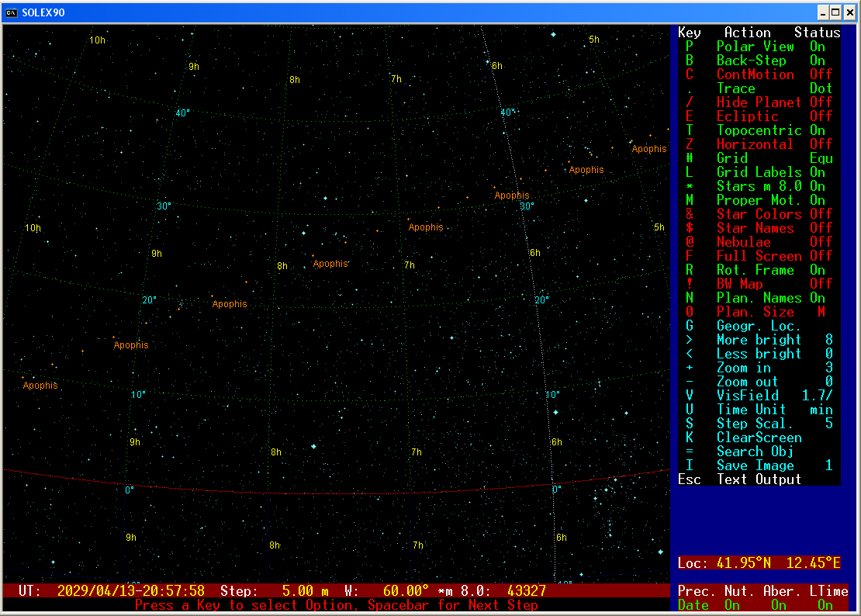Click Apophis label beside 8h 30° region
Image resolution: width=861 pixels, height=616 pixels.
point(330,264)
